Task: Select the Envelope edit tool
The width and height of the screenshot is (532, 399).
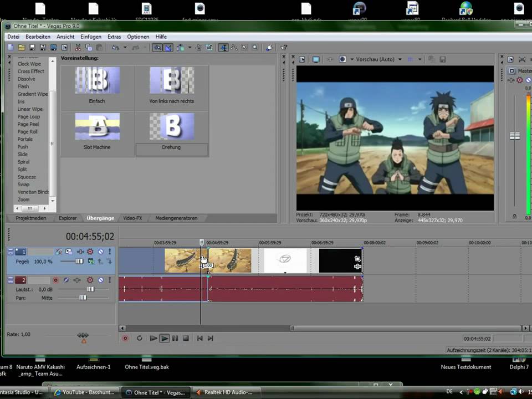Action: (x=234, y=48)
